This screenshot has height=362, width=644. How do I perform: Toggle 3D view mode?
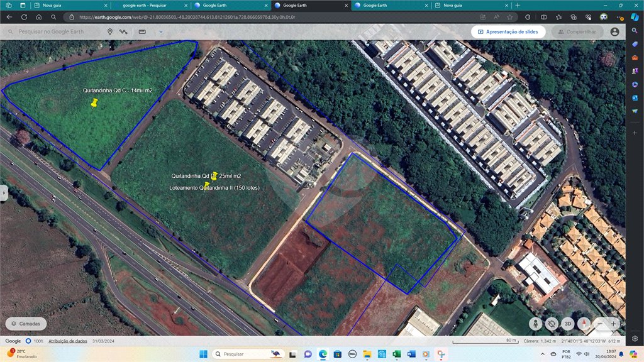568,324
